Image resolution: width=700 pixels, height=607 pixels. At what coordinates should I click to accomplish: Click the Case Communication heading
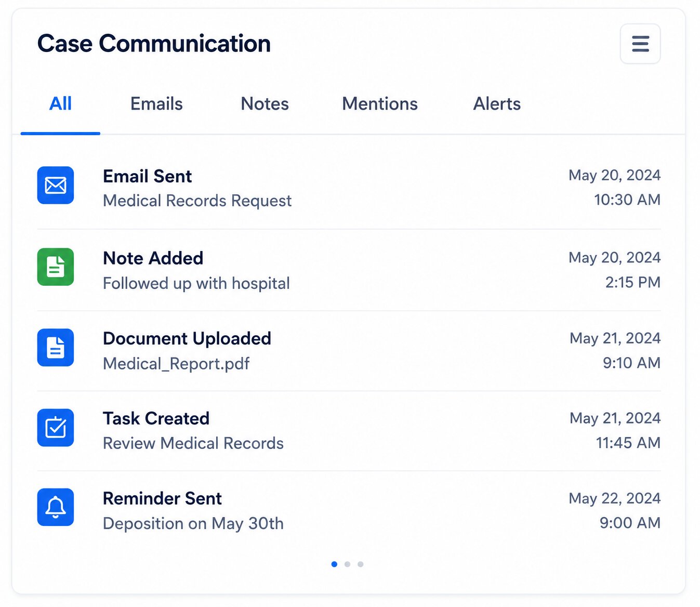[x=154, y=44]
